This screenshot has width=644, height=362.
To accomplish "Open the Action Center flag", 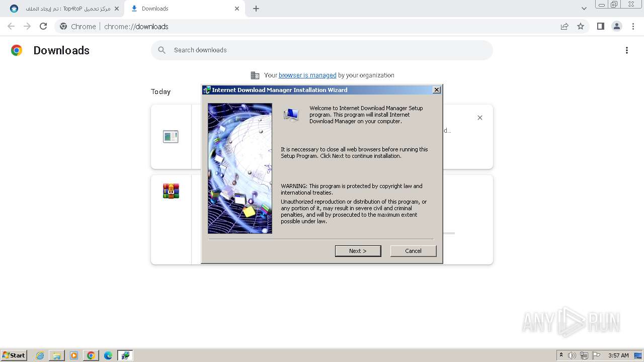I will click(x=596, y=355).
